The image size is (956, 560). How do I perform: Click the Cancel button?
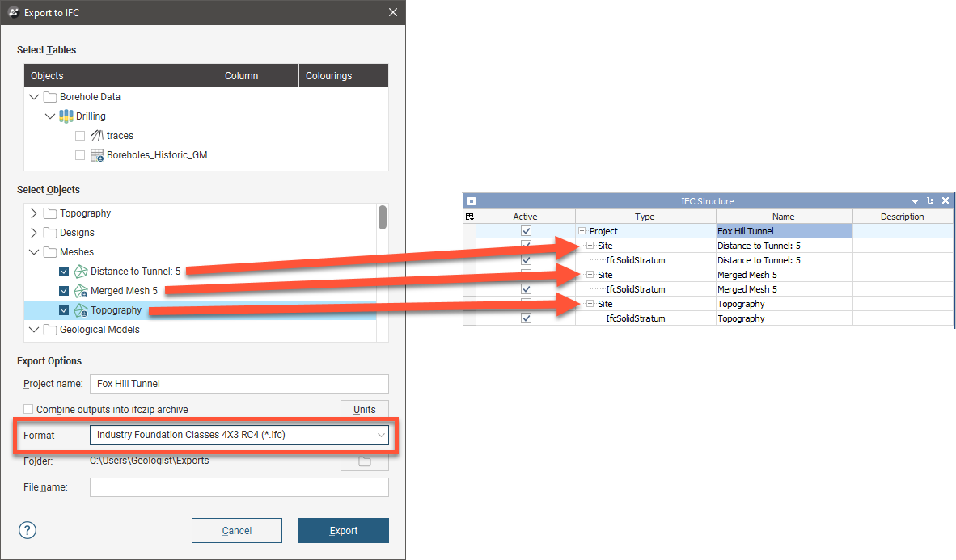tap(236, 530)
